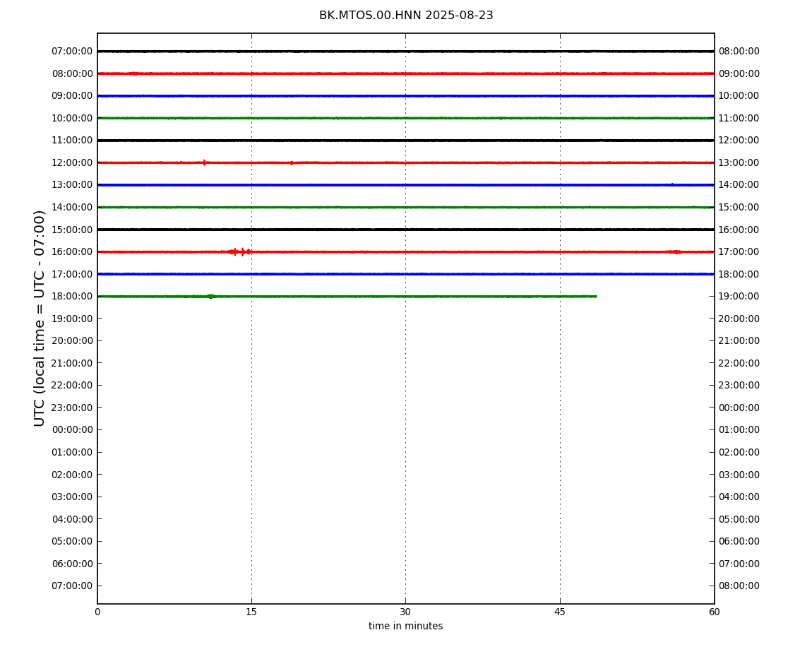Screen dimensions: 812x671
Task: Click the left-axis label 04:00:00
Action: pyautogui.click(x=73, y=519)
